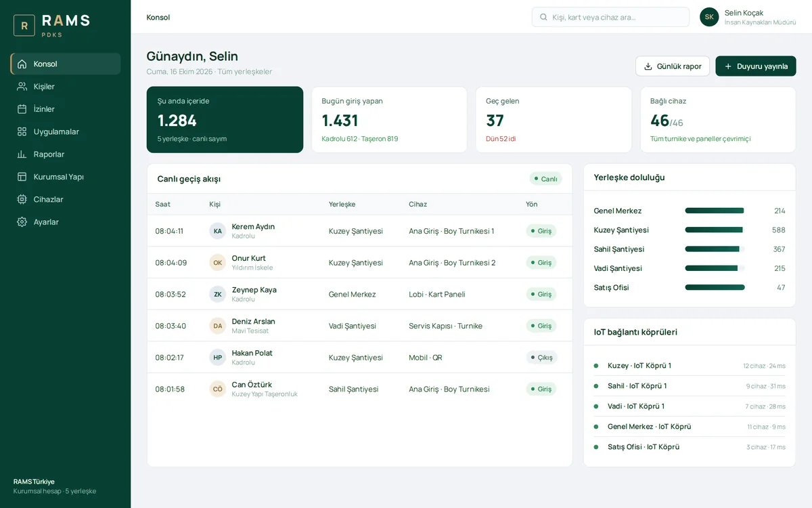Click Deniz Arslan's DA avatar

point(218,326)
